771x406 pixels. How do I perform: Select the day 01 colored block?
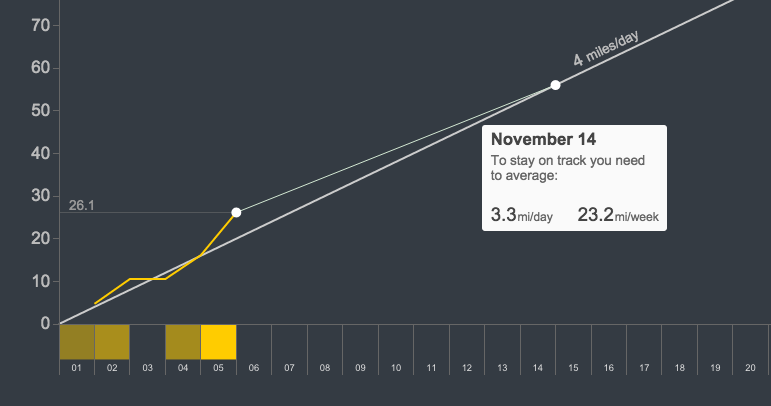(x=77, y=342)
